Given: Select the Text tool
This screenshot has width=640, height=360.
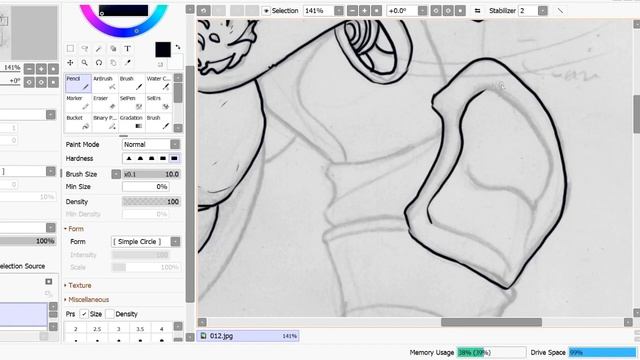Looking at the screenshot, I should pos(127,49).
